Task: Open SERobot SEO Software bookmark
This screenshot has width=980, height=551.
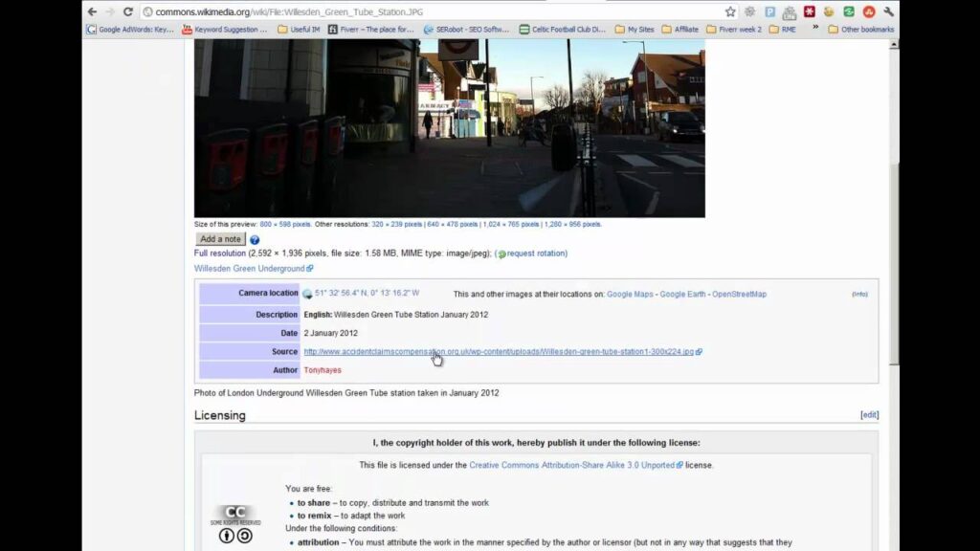Action: pyautogui.click(x=466, y=30)
